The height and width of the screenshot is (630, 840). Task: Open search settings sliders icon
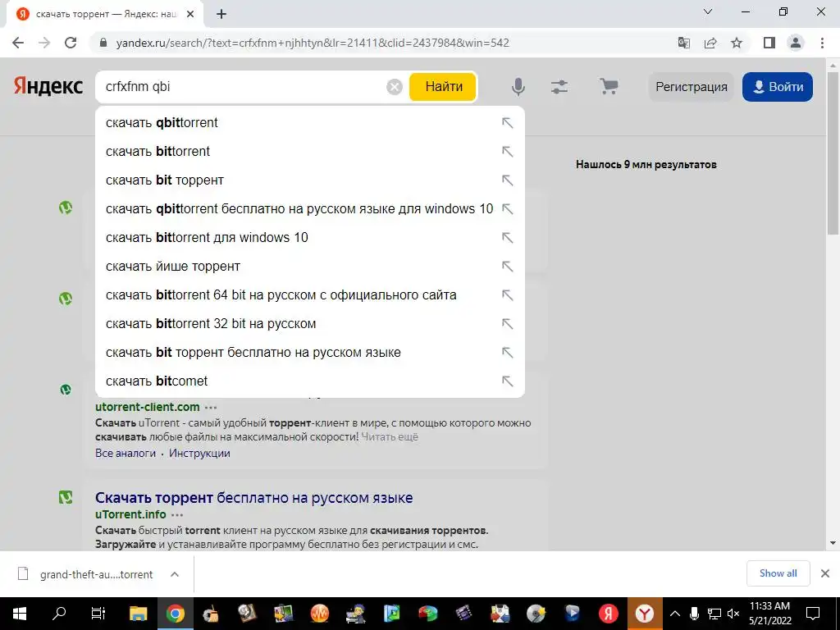559,87
